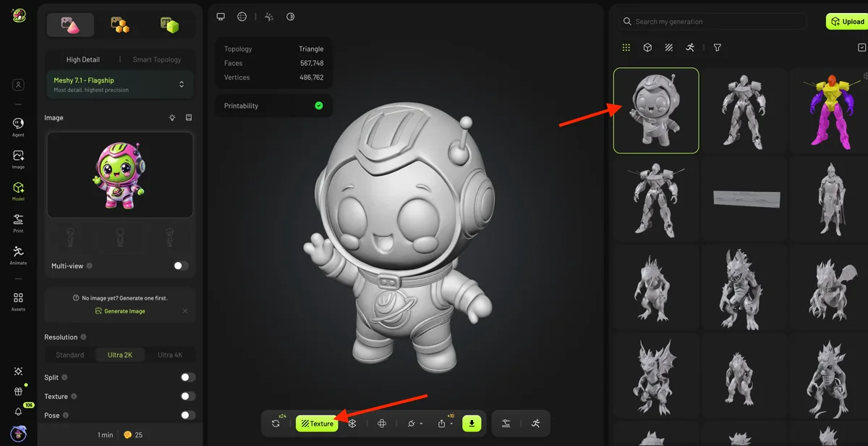Click the library icon beside Image label
The height and width of the screenshot is (446, 868).
click(189, 117)
